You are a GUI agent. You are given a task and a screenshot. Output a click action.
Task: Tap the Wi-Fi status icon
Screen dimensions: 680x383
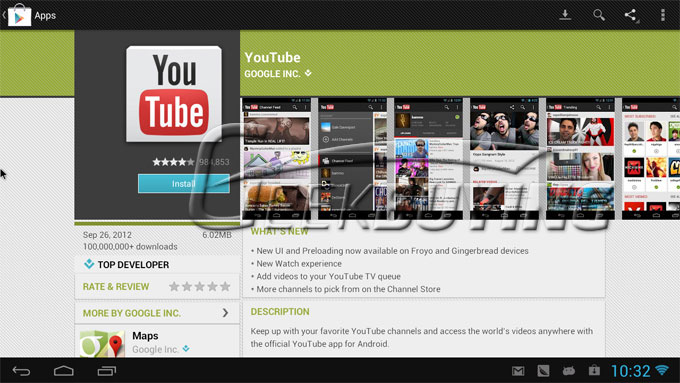pos(662,370)
